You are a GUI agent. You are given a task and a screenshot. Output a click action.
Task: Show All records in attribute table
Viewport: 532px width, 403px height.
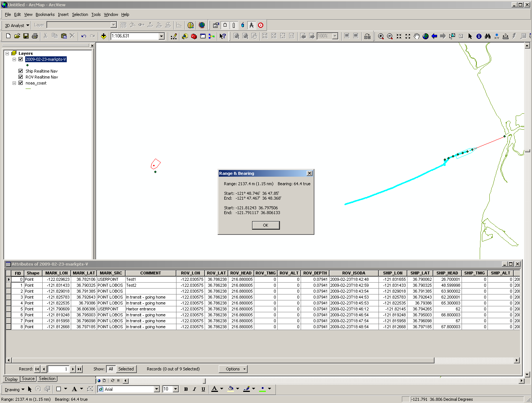tap(111, 369)
